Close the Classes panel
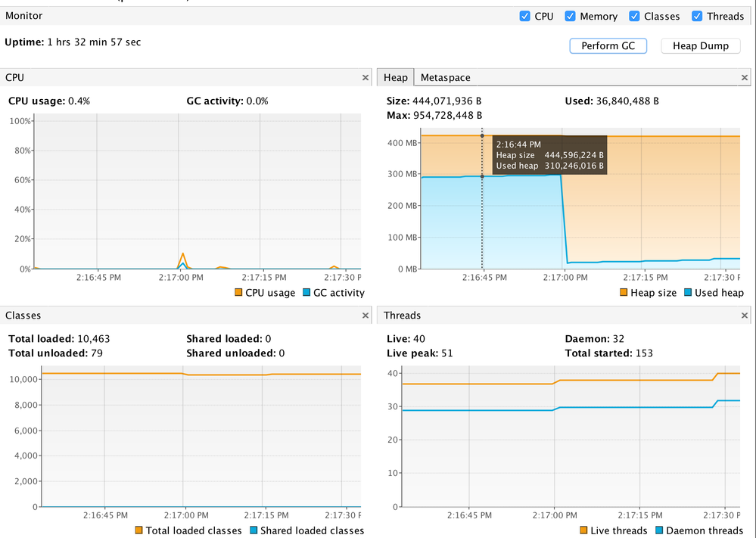Image resolution: width=756 pixels, height=538 pixels. (x=366, y=316)
